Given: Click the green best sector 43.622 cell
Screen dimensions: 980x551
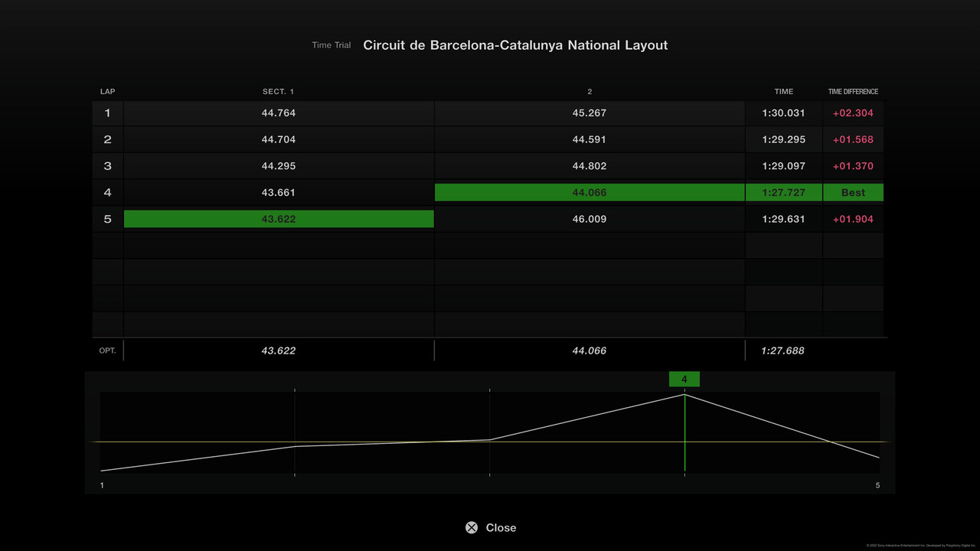Looking at the screenshot, I should (x=279, y=219).
